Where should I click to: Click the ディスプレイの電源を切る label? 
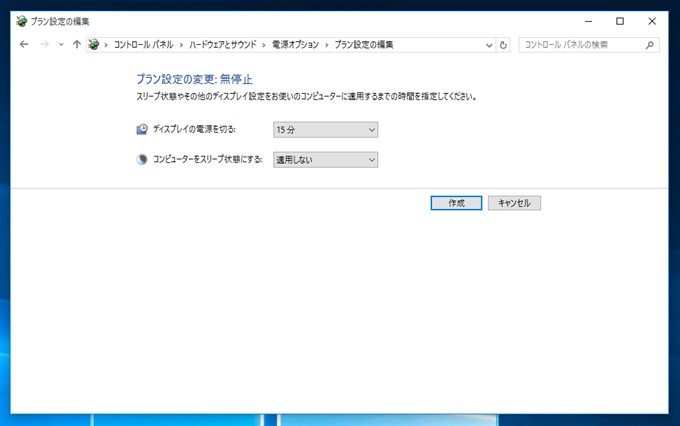click(194, 129)
